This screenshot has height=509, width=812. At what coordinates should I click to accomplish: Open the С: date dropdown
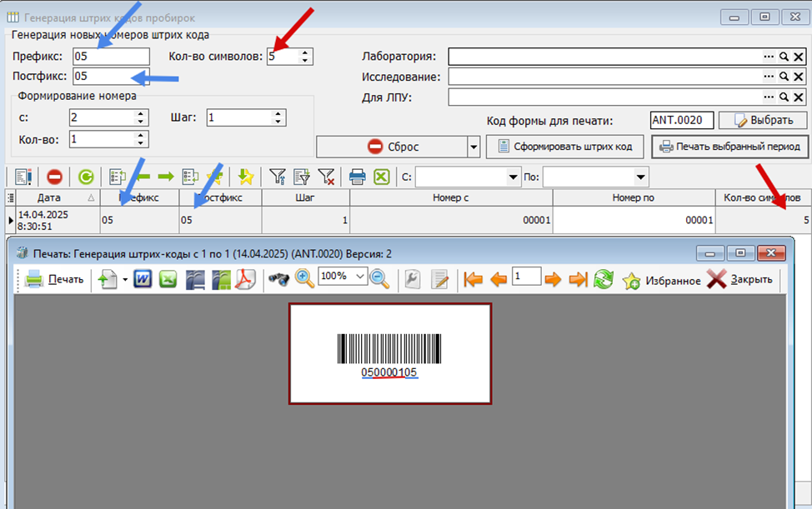[x=513, y=177]
